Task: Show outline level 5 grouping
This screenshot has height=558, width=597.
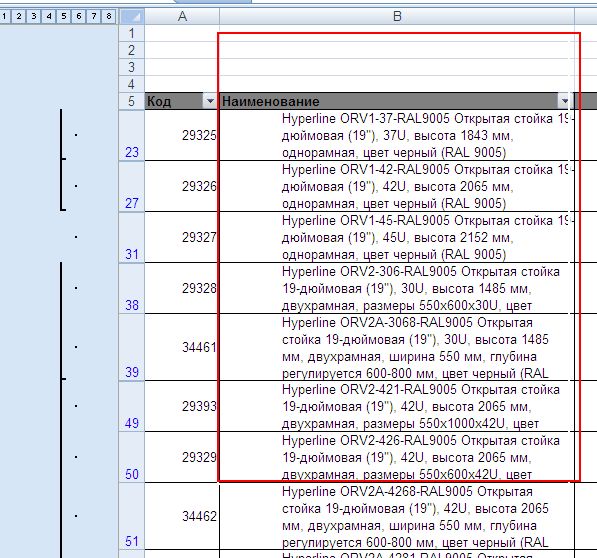Action: [64, 16]
